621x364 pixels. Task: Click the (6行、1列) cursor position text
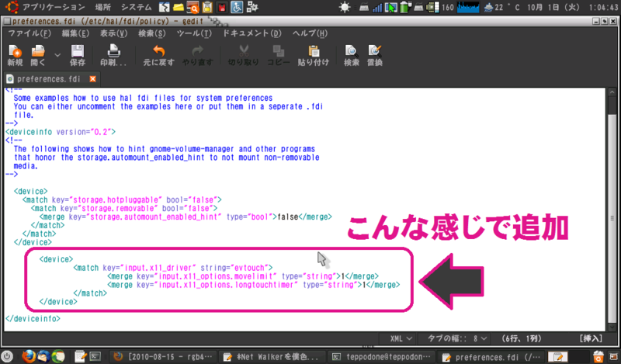click(x=521, y=338)
